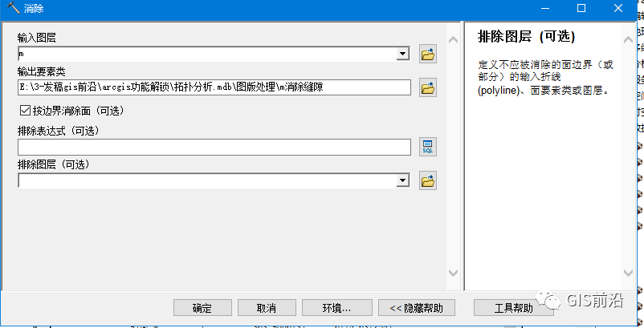This screenshot has height=328, width=644.
Task: Click the 输入图层 label
Action: tap(37, 38)
